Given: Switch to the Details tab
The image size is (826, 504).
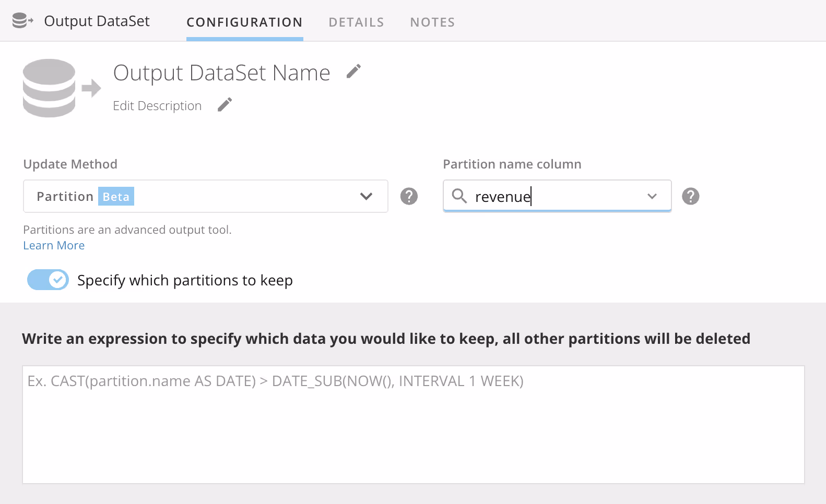Looking at the screenshot, I should [356, 22].
